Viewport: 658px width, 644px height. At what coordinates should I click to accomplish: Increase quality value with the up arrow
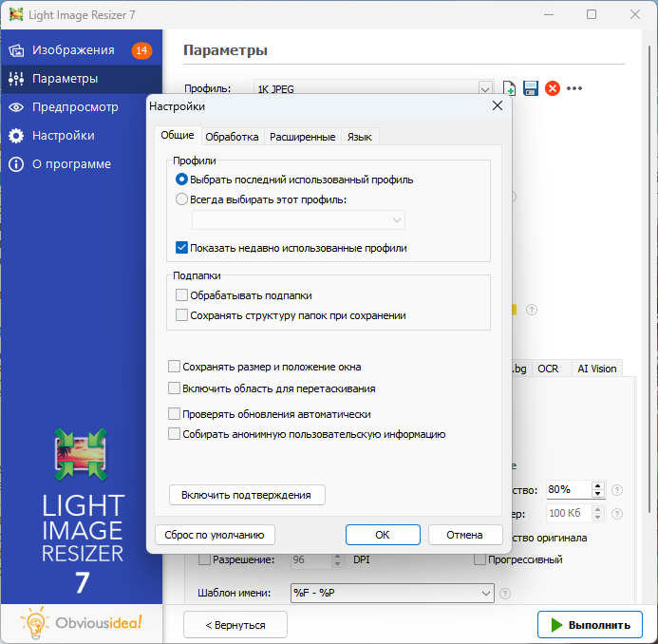[597, 485]
